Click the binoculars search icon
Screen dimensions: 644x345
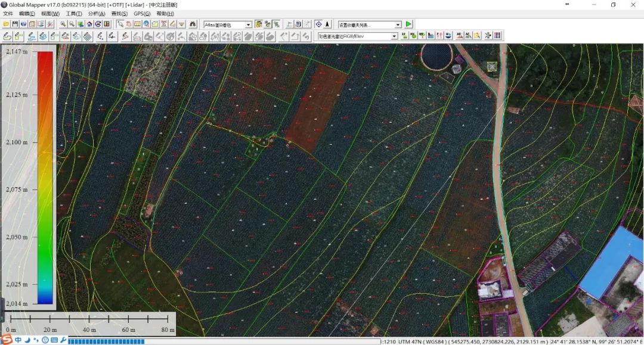[192, 24]
